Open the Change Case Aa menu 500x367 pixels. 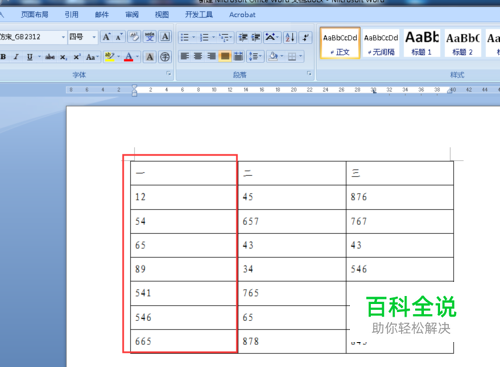(92, 57)
